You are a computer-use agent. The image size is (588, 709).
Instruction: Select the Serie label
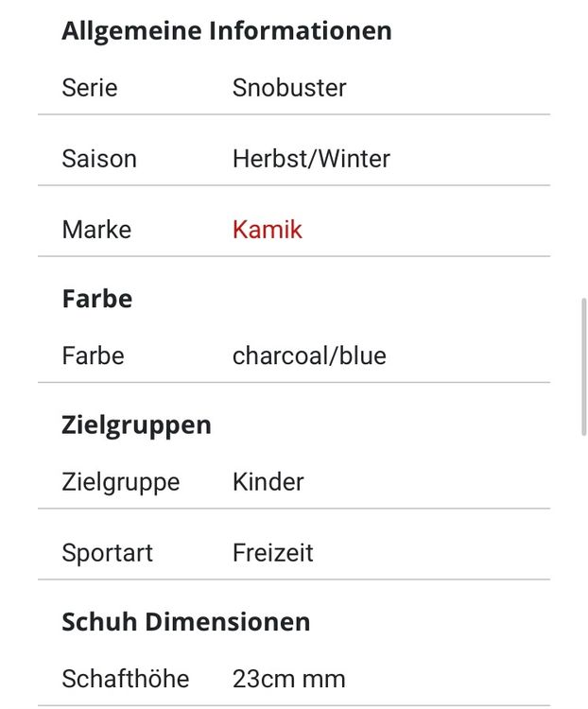coord(90,88)
